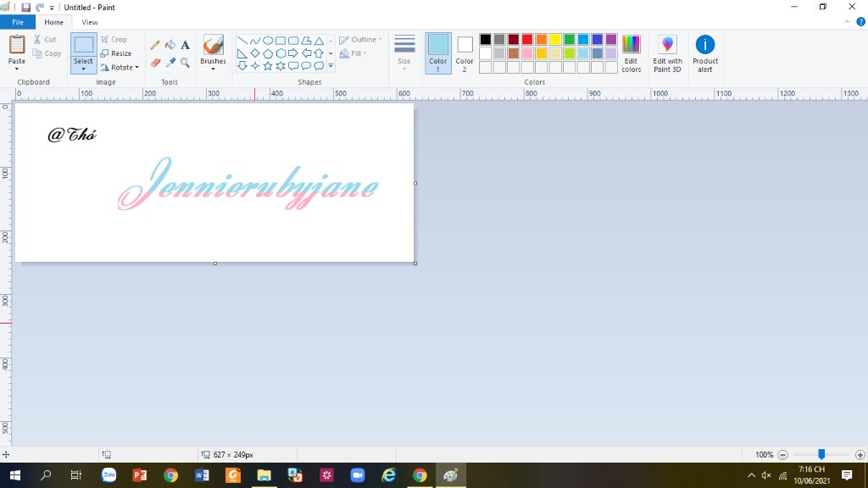Viewport: 868px width, 488px height.
Task: Switch to the Home tab
Action: tap(53, 22)
